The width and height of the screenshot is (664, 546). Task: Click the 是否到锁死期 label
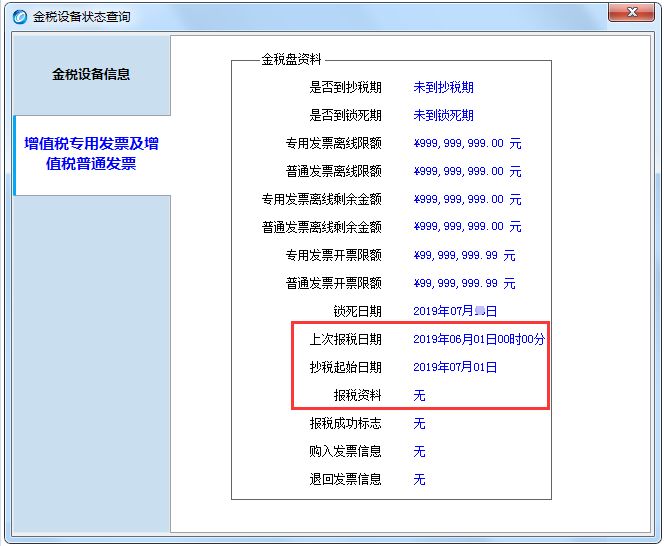click(346, 115)
